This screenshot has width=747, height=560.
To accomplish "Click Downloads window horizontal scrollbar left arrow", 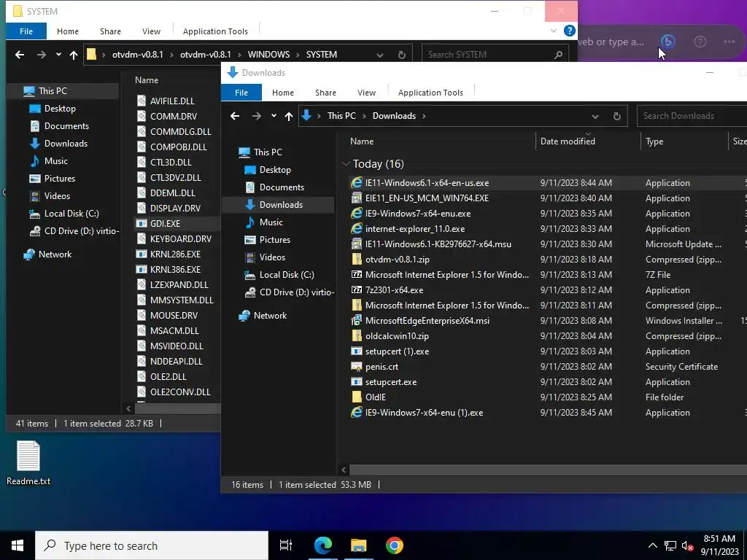I will pyautogui.click(x=344, y=470).
